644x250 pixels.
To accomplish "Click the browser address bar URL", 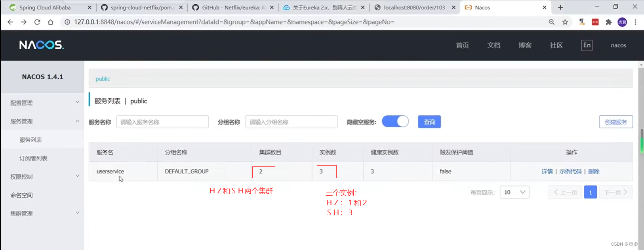I will [x=234, y=22].
